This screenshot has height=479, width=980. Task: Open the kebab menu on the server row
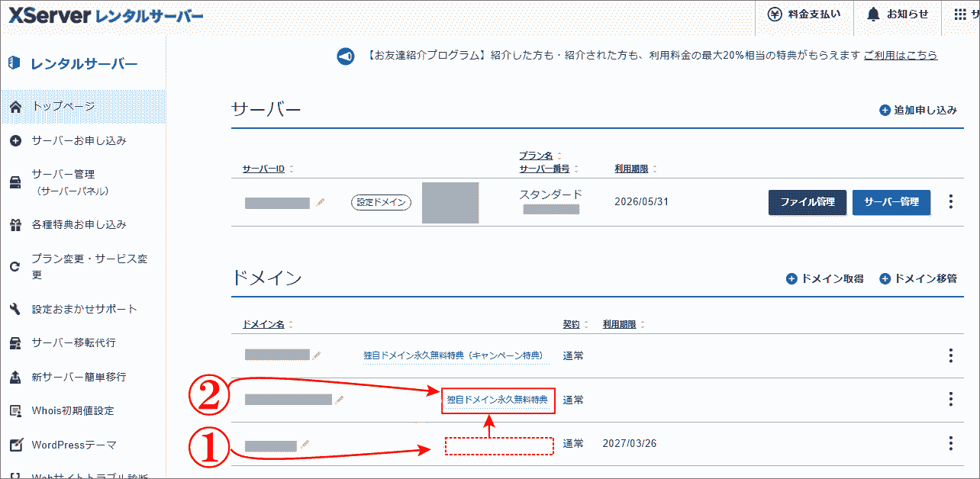tap(950, 202)
